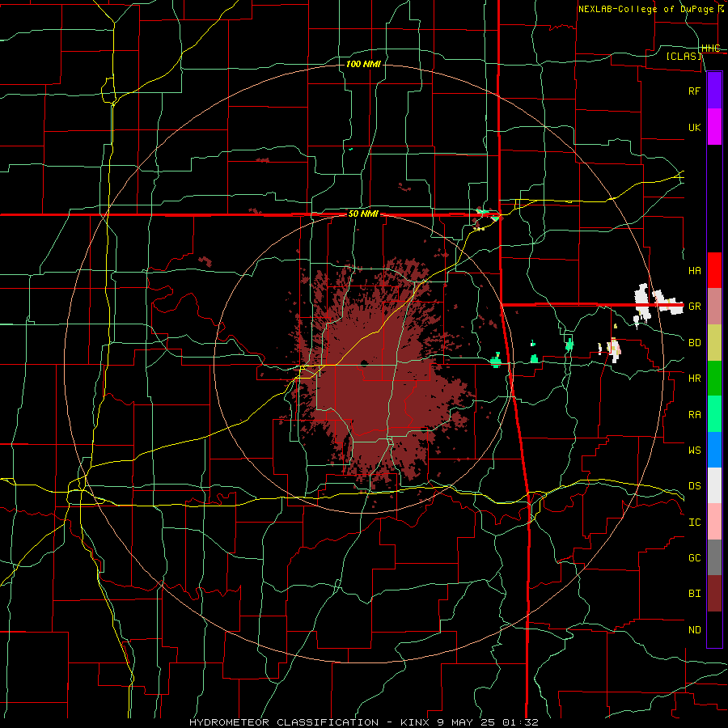This screenshot has width=728, height=728.
Task: Select the BD yellow legend swatch
Action: (714, 342)
